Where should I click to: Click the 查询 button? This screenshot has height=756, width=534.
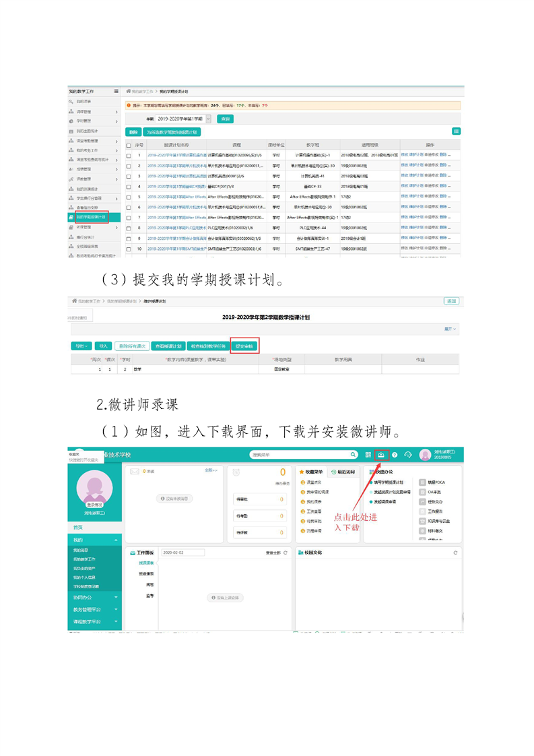tap(225, 119)
